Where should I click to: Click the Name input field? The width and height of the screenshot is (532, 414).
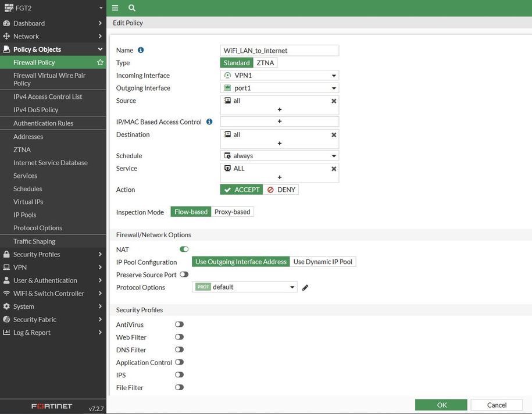(280, 51)
